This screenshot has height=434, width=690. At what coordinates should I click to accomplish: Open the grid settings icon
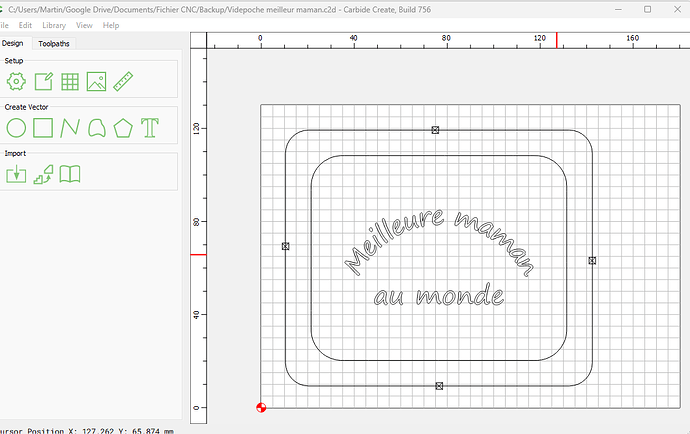point(70,81)
